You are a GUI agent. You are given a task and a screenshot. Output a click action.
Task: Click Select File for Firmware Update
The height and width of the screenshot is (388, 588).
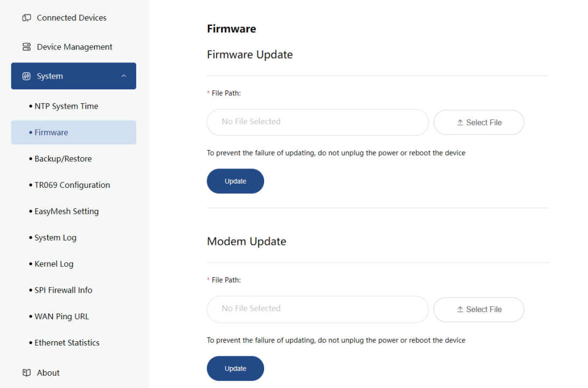[x=479, y=123]
